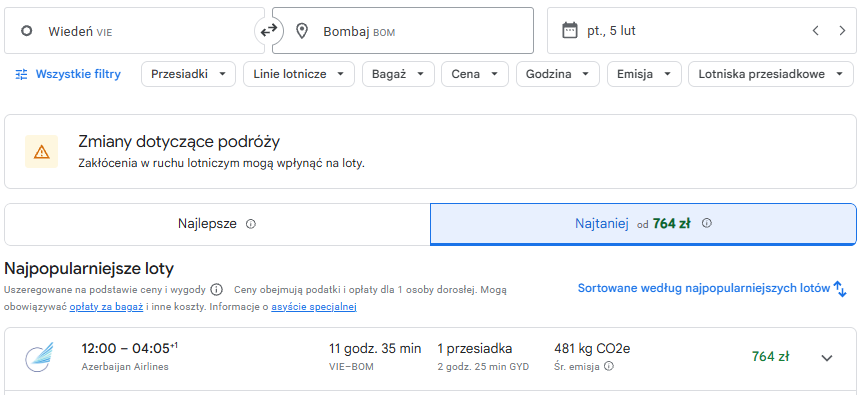Select the Najtaniej tab
Screen dimensions: 860x395
point(643,224)
